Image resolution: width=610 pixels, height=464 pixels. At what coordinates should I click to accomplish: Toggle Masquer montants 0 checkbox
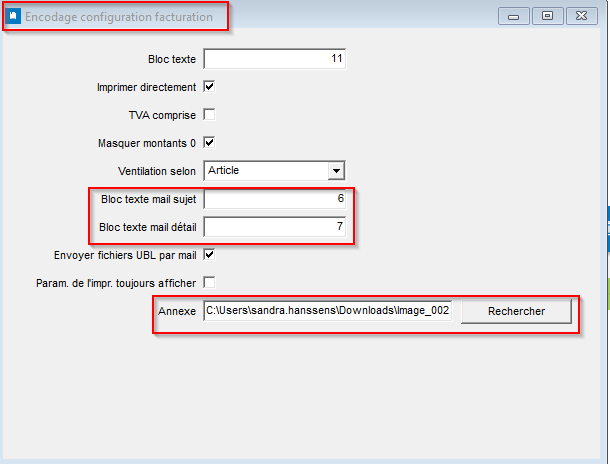(x=209, y=143)
